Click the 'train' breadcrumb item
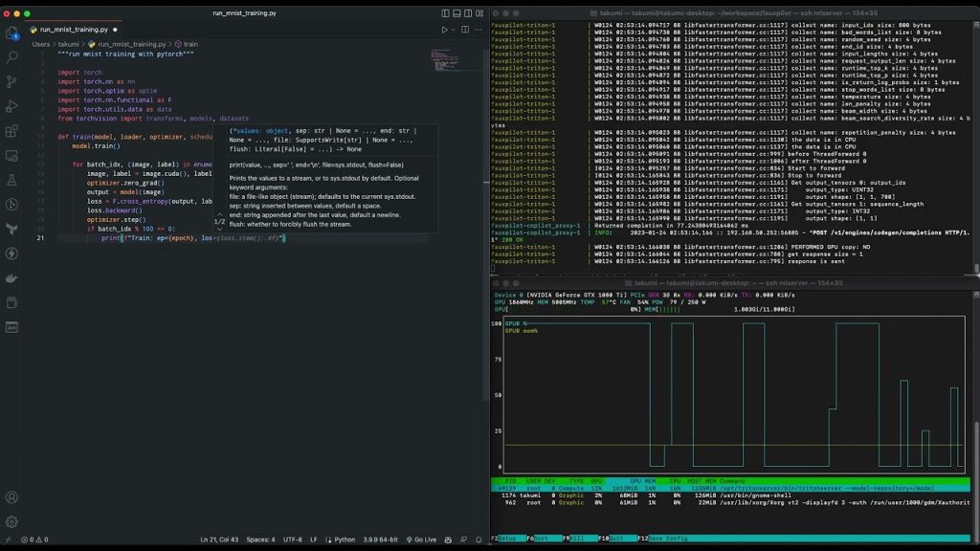This screenshot has height=551, width=980. [x=190, y=44]
